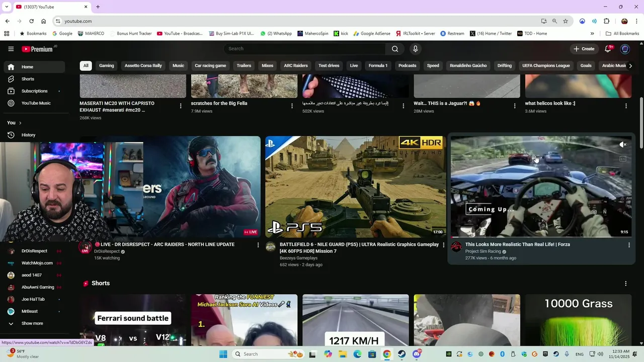Bookmark this page with star icon
Viewport: 644px width, 362px height.
(x=566, y=21)
